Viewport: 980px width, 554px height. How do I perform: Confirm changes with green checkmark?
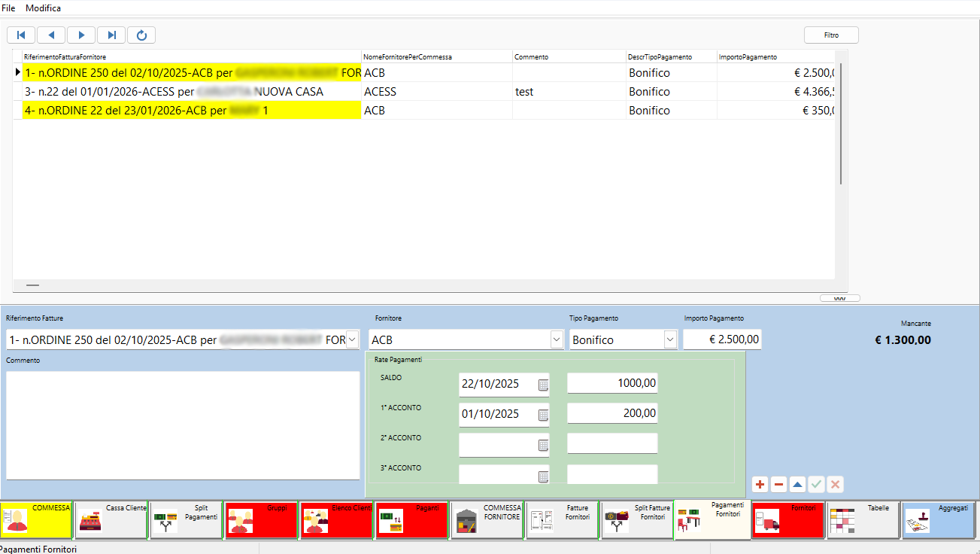pyautogui.click(x=816, y=485)
